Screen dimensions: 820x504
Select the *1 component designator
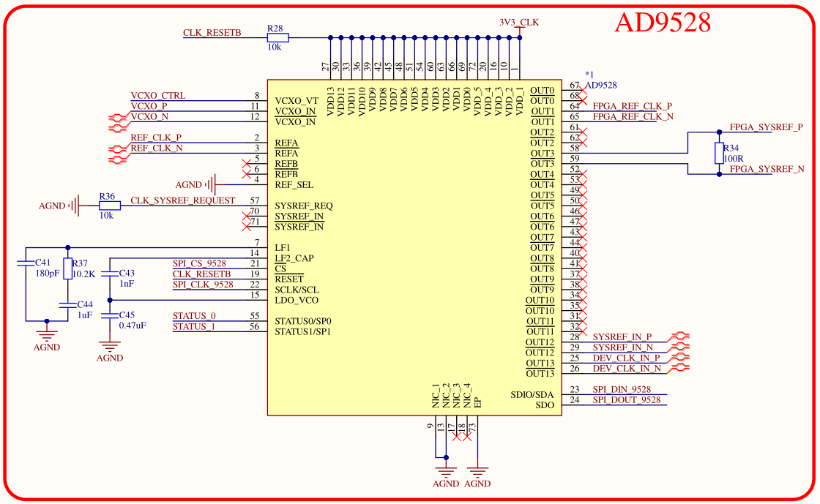(x=589, y=75)
